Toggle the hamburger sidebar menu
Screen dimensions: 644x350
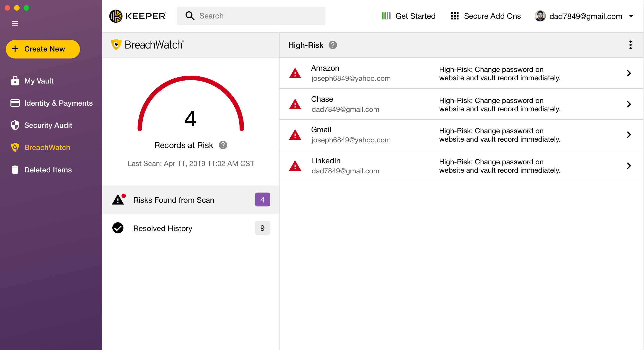15,23
